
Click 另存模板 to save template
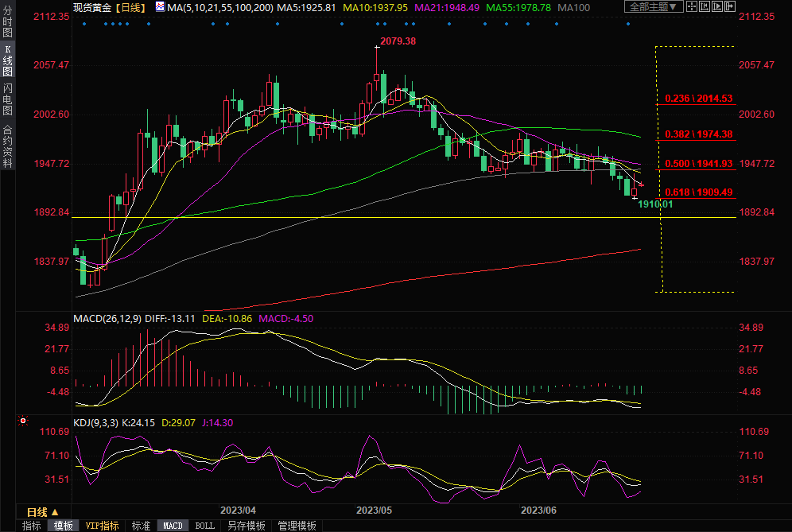(247, 526)
